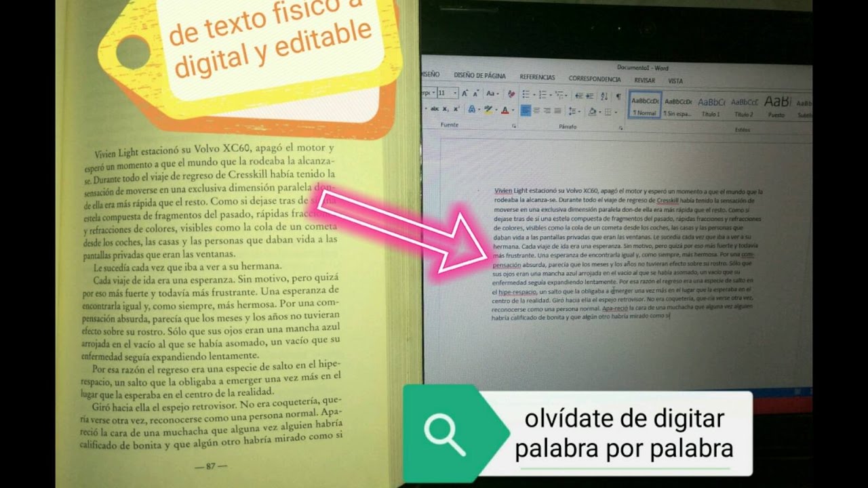The height and width of the screenshot is (488, 868).
Task: Select Justify alignment in Párrafo group
Action: point(557,110)
